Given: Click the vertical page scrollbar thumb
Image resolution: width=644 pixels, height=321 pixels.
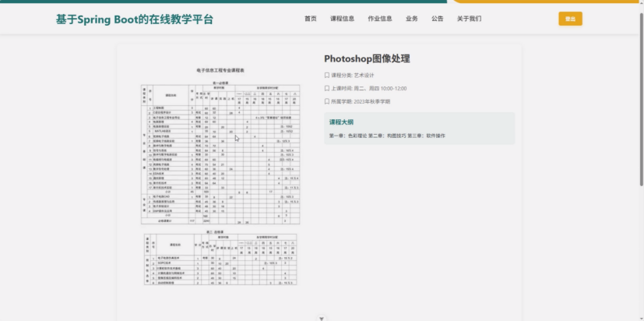Looking at the screenshot, I should (642, 99).
